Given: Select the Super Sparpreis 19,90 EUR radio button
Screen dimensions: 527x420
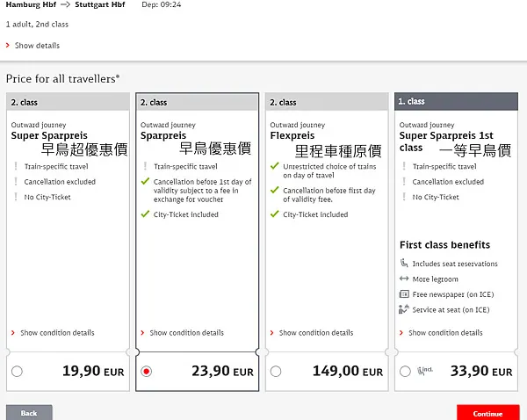Looking at the screenshot, I should tap(17, 372).
